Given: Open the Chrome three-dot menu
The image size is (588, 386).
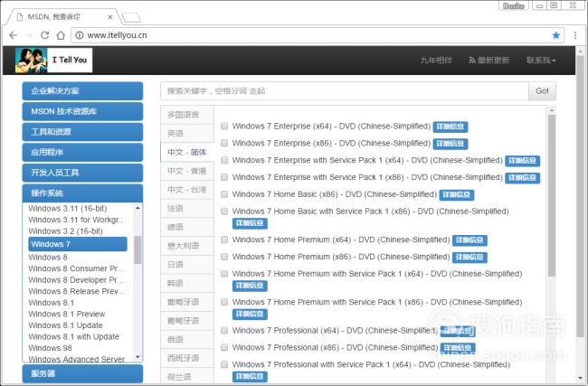Looking at the screenshot, I should click(574, 35).
